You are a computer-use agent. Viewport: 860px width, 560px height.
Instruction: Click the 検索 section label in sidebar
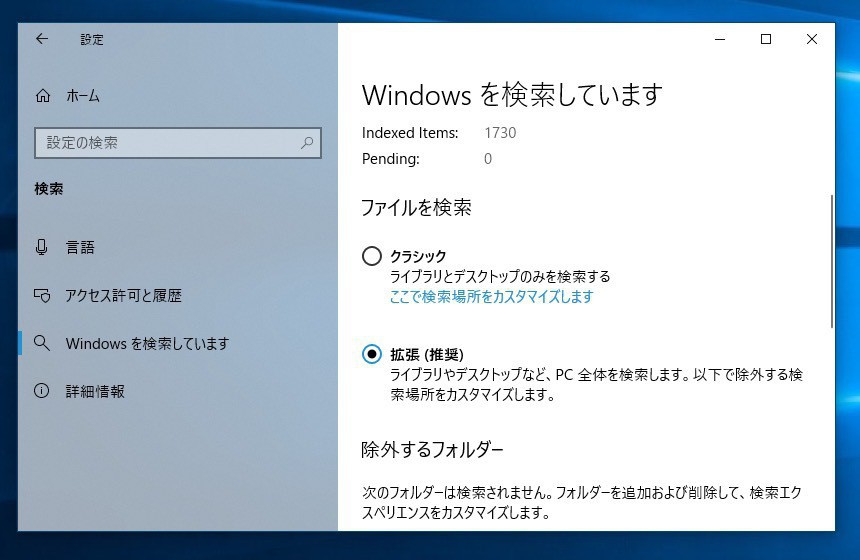click(49, 189)
